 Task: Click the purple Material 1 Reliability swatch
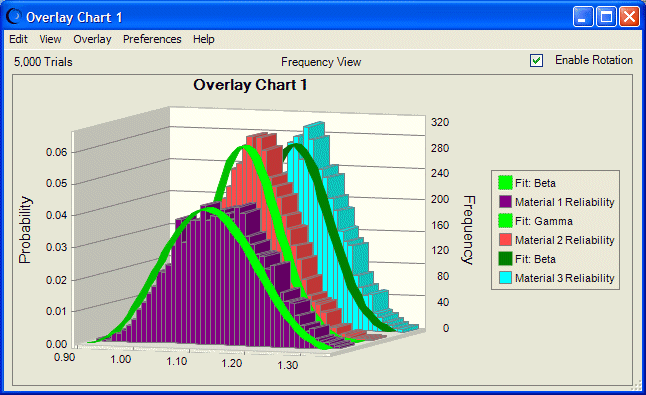pyautogui.click(x=505, y=202)
